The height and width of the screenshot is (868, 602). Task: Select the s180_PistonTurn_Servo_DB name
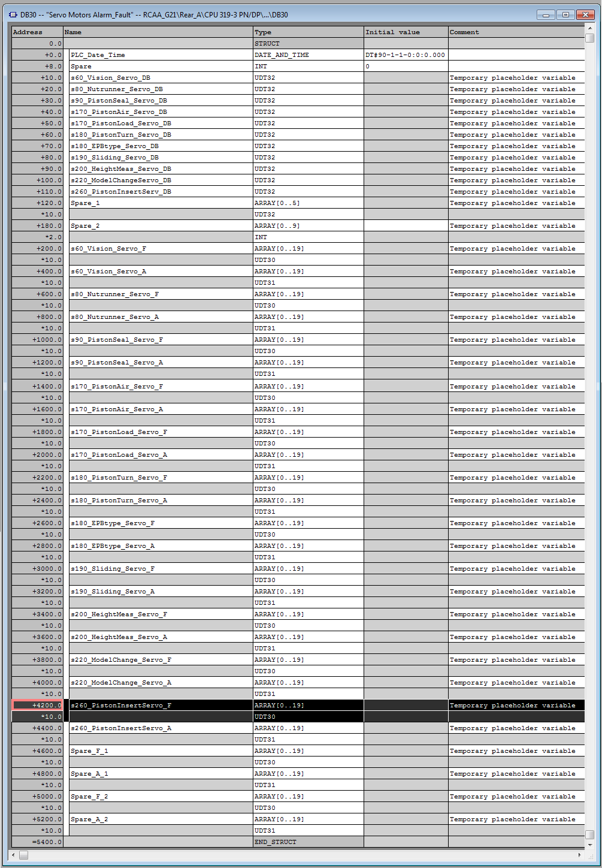[x=161, y=135]
